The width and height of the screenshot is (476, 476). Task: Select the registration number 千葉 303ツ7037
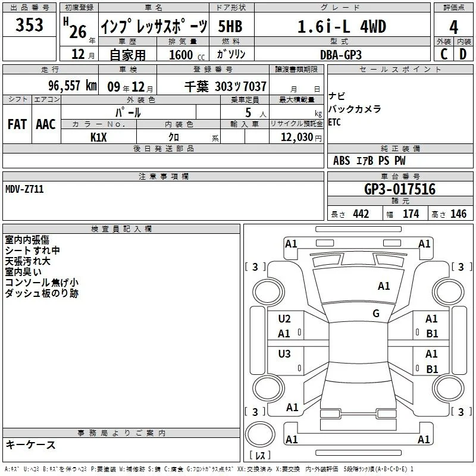point(226,86)
